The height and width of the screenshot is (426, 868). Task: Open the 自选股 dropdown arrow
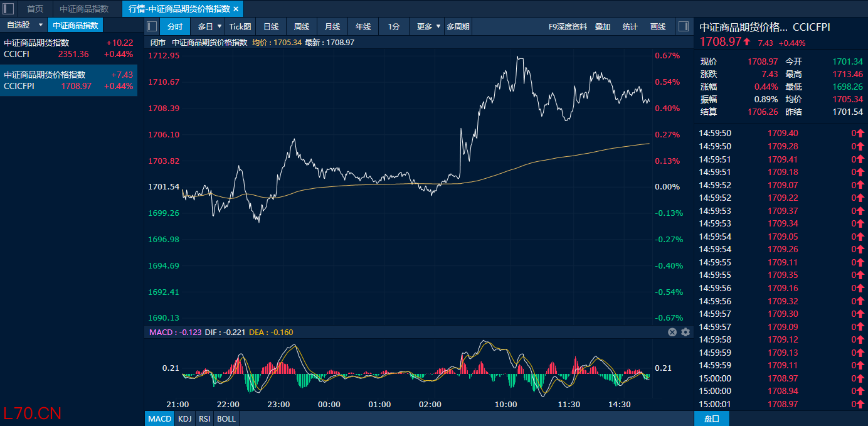pyautogui.click(x=41, y=25)
